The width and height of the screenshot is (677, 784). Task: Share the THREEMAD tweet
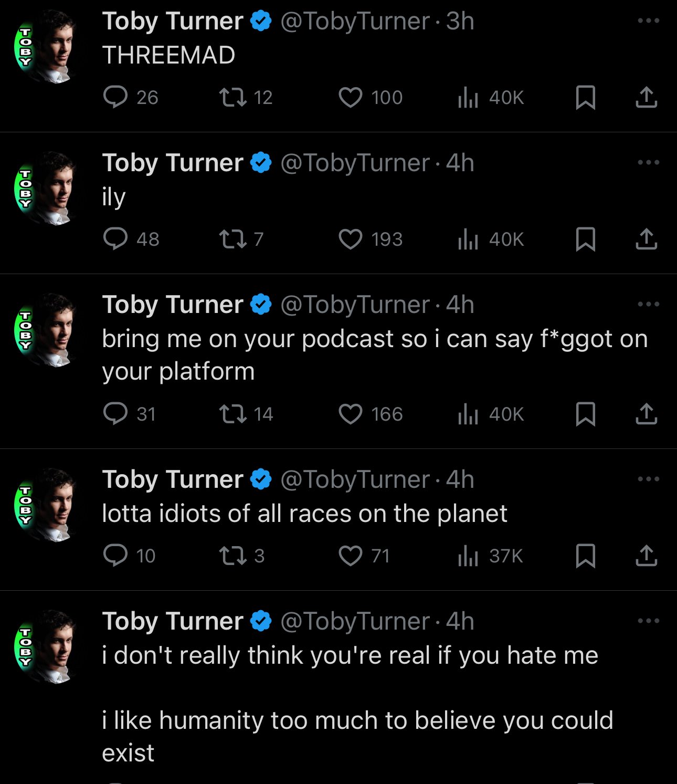tap(646, 97)
